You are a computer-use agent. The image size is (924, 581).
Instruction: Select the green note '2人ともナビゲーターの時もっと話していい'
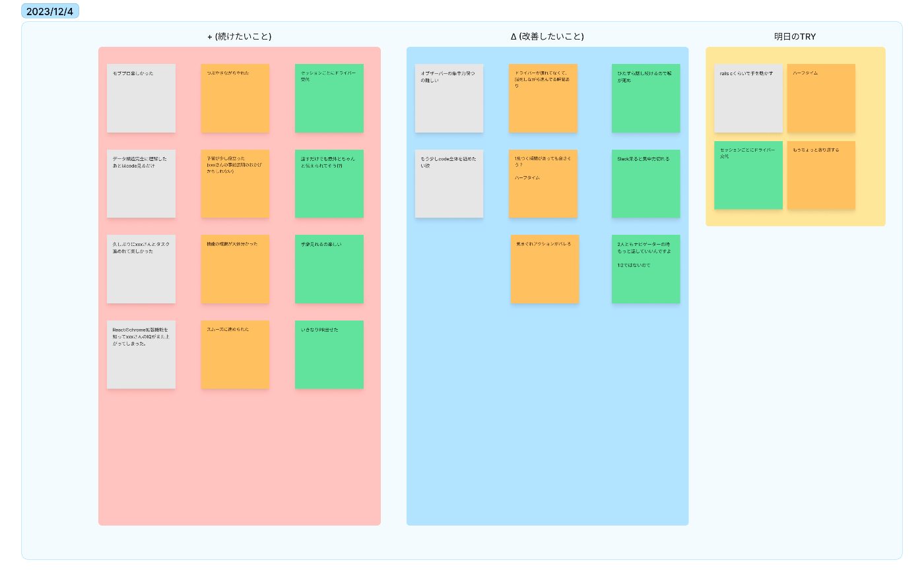click(x=646, y=269)
